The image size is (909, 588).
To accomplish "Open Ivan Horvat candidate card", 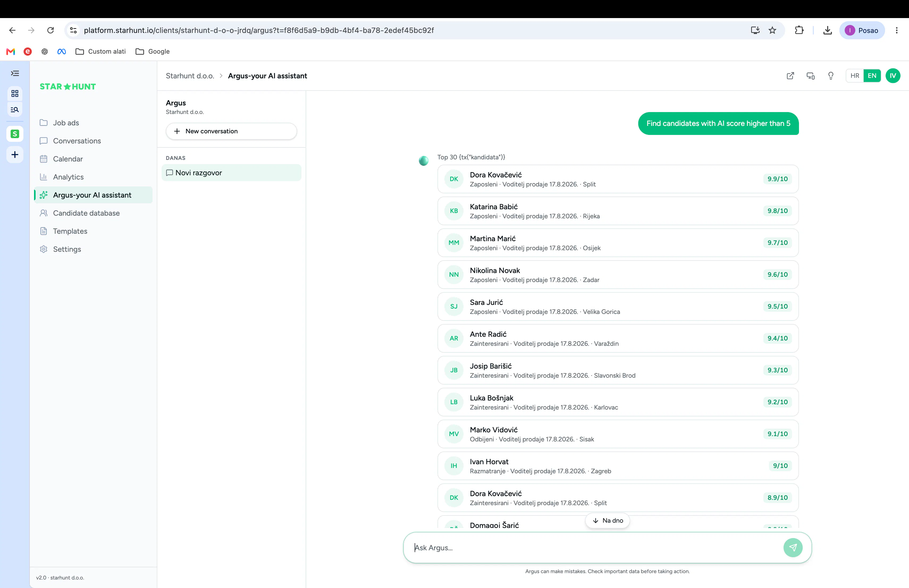I will [618, 466].
